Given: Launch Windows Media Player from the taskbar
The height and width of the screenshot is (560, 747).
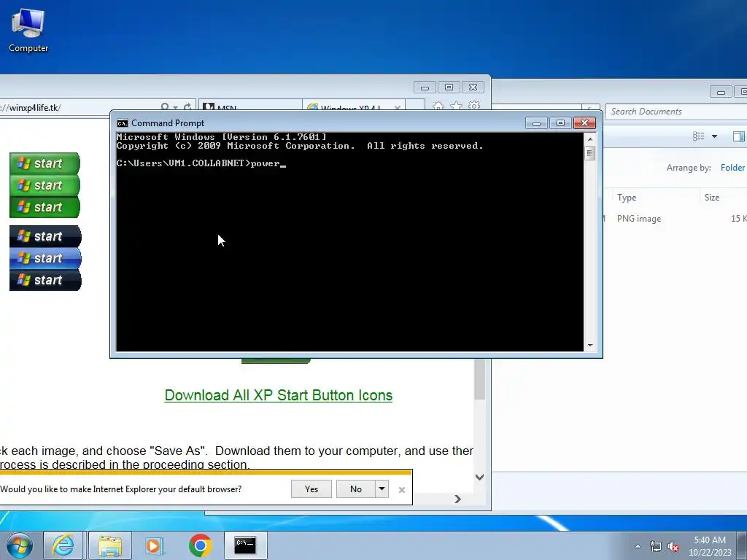Looking at the screenshot, I should click(153, 545).
